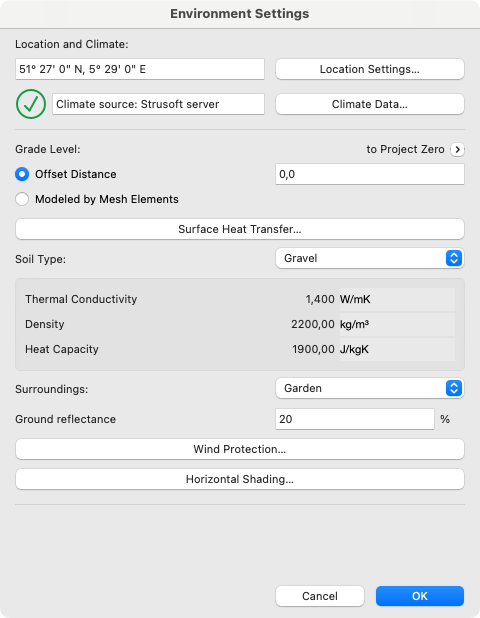Focus the Offset Distance value field
Screen dimensions: 480x618
click(370, 174)
